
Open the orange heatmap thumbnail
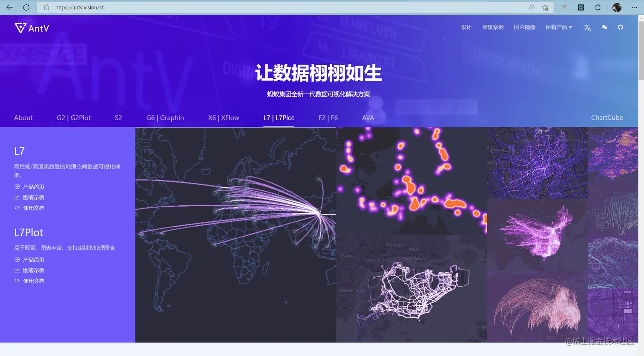click(411, 181)
